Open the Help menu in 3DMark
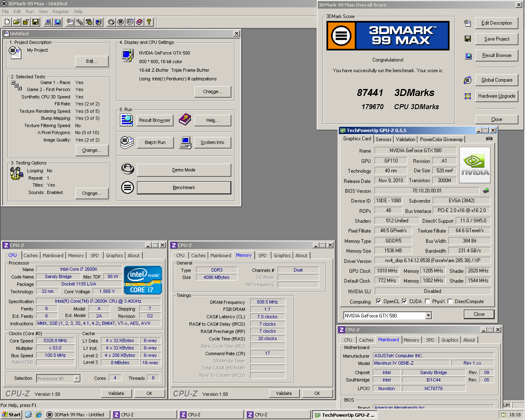The height and width of the screenshot is (420, 525). point(78,11)
